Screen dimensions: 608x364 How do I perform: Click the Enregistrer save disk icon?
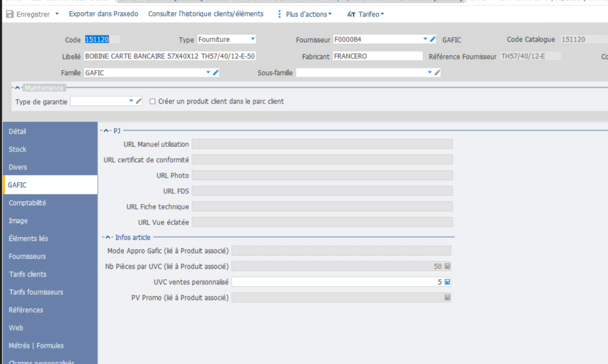click(x=9, y=14)
